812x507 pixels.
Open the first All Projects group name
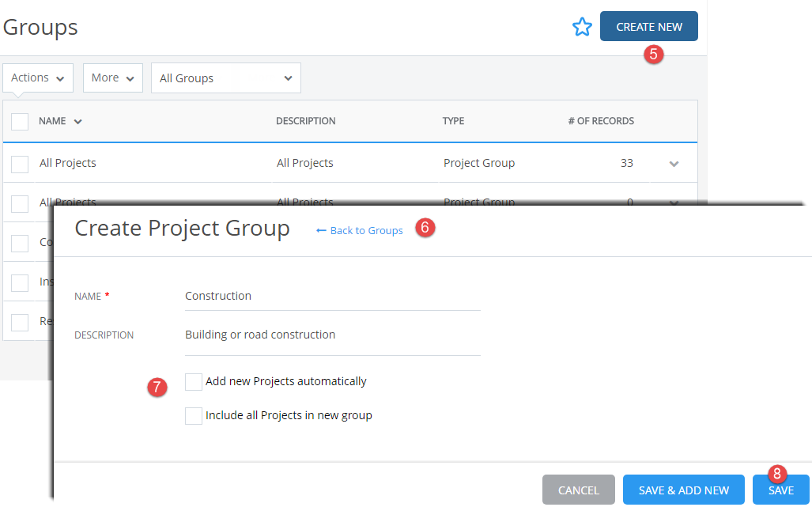(x=68, y=163)
